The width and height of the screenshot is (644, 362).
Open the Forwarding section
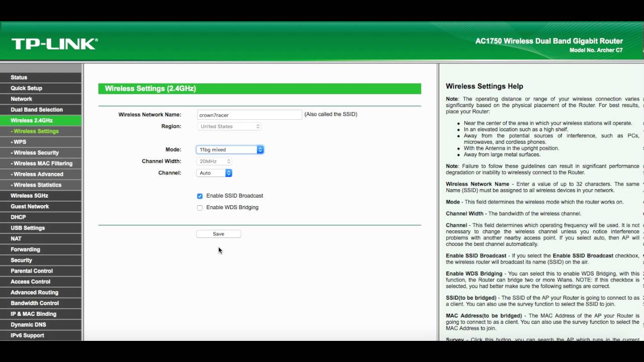click(x=40, y=249)
